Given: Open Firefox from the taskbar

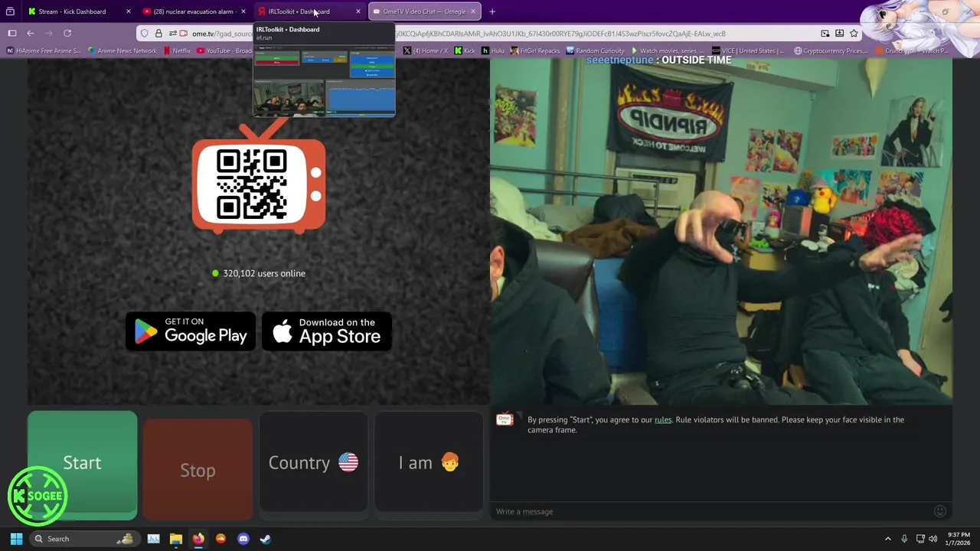Looking at the screenshot, I should tap(198, 539).
